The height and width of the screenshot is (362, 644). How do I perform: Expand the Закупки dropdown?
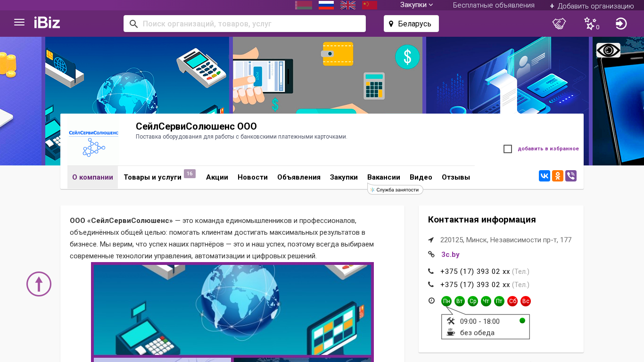[x=417, y=5]
